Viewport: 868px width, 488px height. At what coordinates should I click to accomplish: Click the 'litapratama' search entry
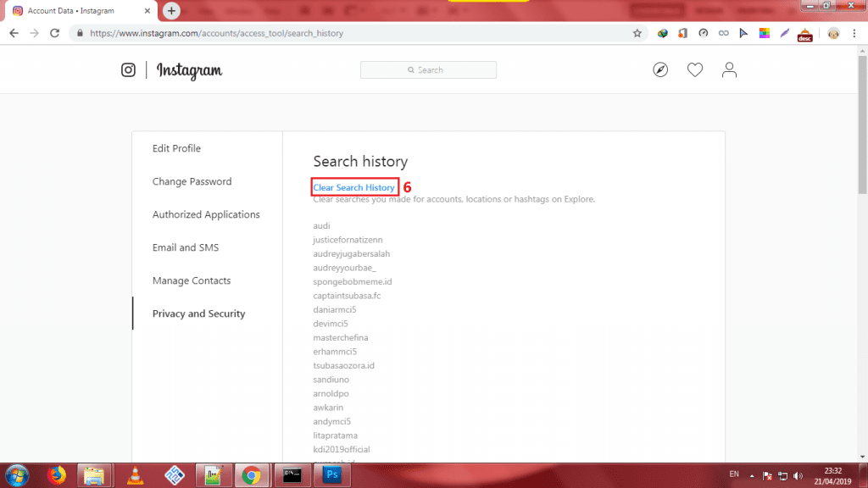pyautogui.click(x=335, y=435)
